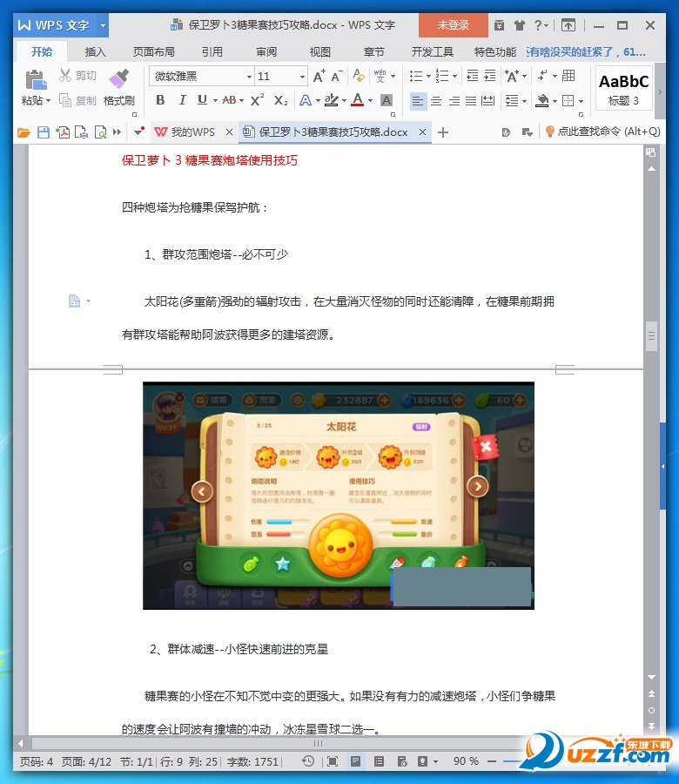The height and width of the screenshot is (784, 679).
Task: Select the 标题 3 style preview
Action: tap(624, 89)
